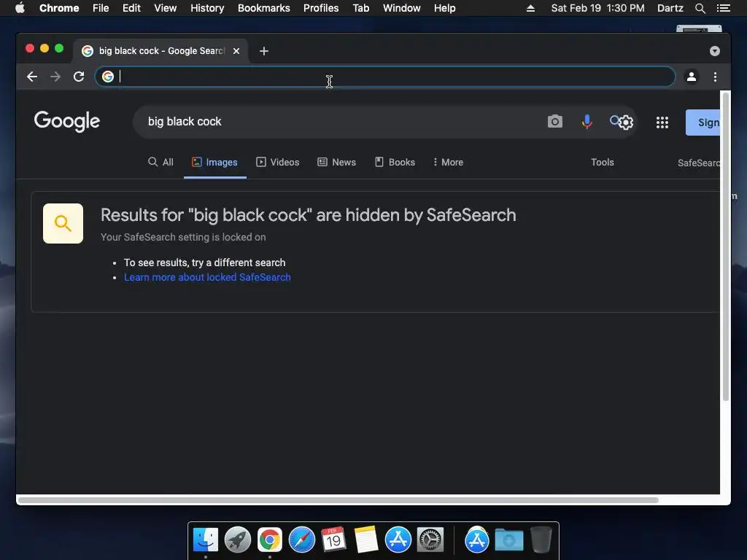Open the Edit menu
747x560 pixels.
click(131, 8)
